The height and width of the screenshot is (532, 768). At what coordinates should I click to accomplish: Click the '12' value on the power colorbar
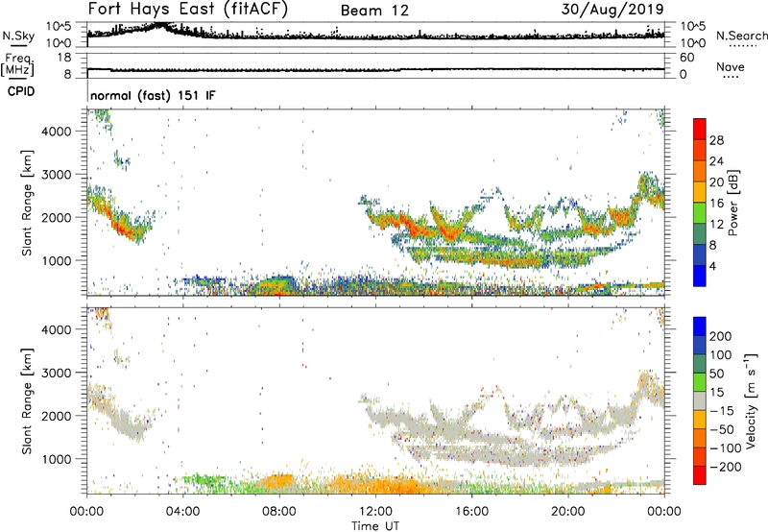(716, 224)
